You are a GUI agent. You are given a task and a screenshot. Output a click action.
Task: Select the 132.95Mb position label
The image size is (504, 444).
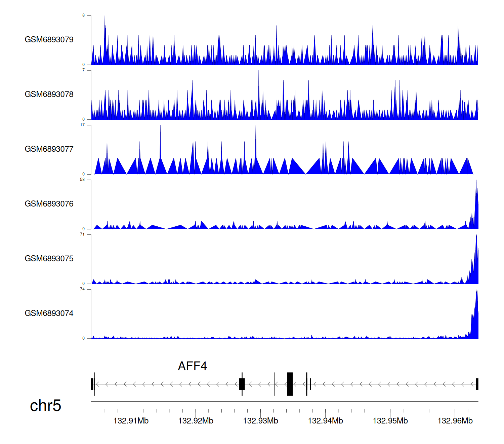[390, 421]
